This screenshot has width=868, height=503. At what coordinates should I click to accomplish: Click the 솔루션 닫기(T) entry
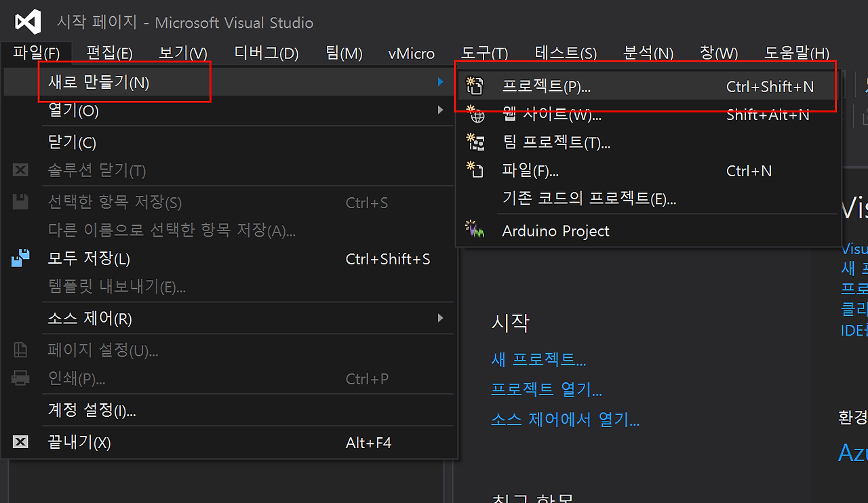click(x=229, y=170)
